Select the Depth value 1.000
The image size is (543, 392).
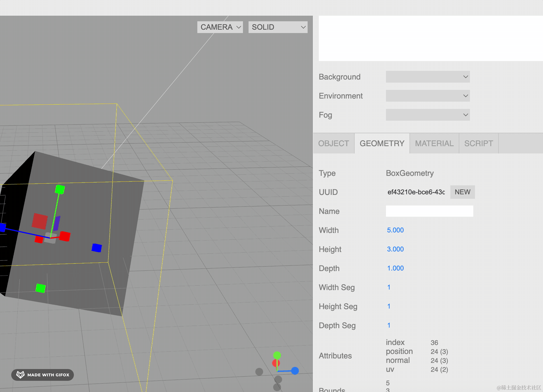point(395,268)
